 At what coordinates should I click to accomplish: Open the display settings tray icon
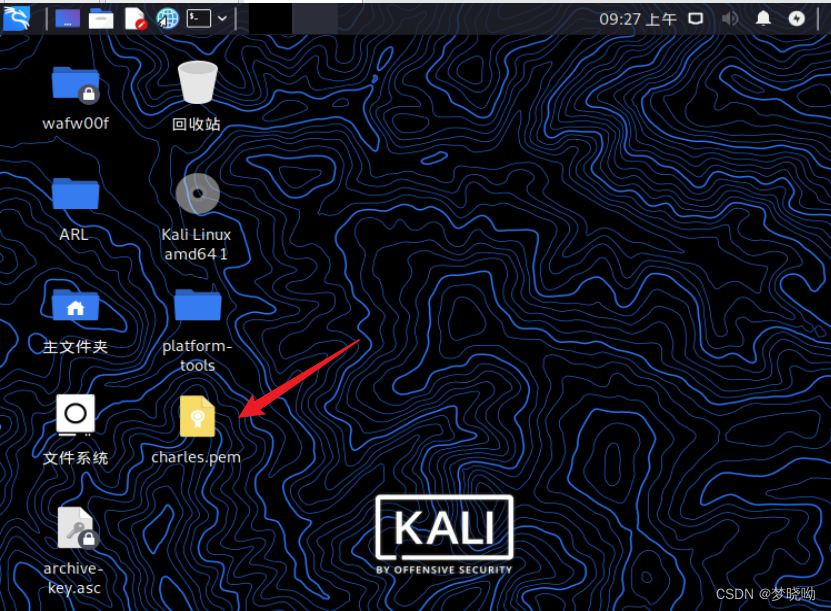(x=695, y=19)
